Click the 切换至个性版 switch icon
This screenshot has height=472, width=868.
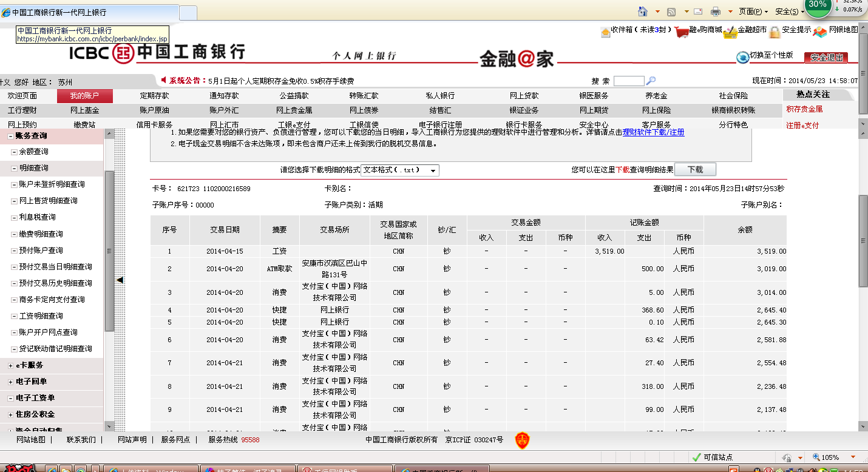pos(742,57)
